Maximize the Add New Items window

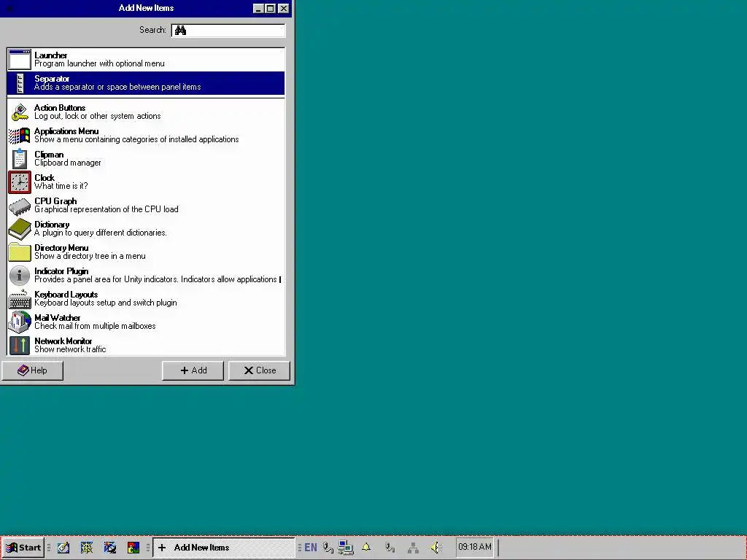pyautogui.click(x=270, y=9)
